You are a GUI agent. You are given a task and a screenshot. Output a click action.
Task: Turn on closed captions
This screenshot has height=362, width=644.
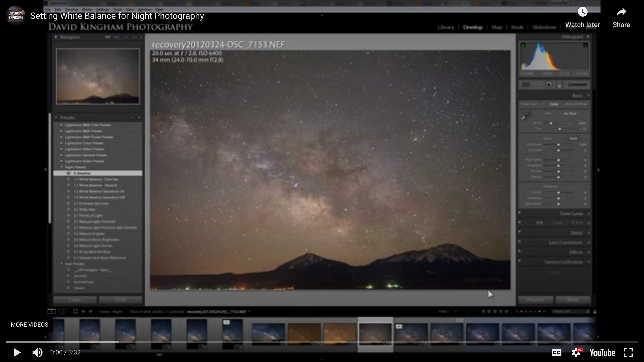(x=556, y=352)
